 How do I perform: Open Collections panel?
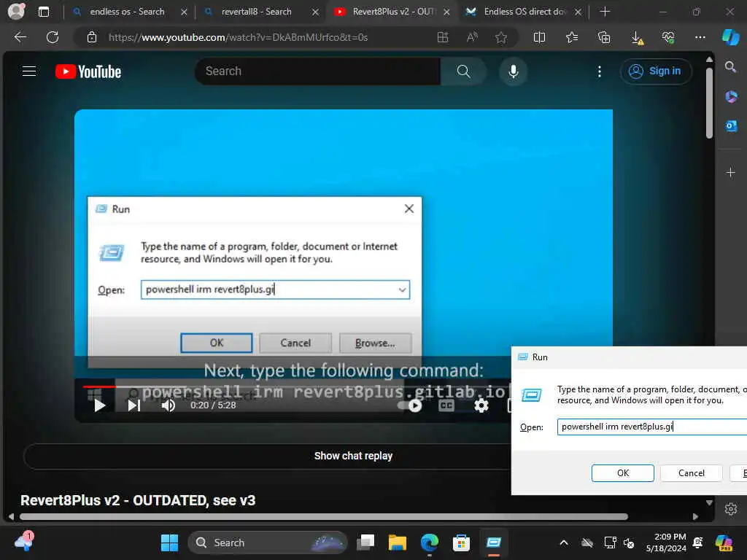604,37
